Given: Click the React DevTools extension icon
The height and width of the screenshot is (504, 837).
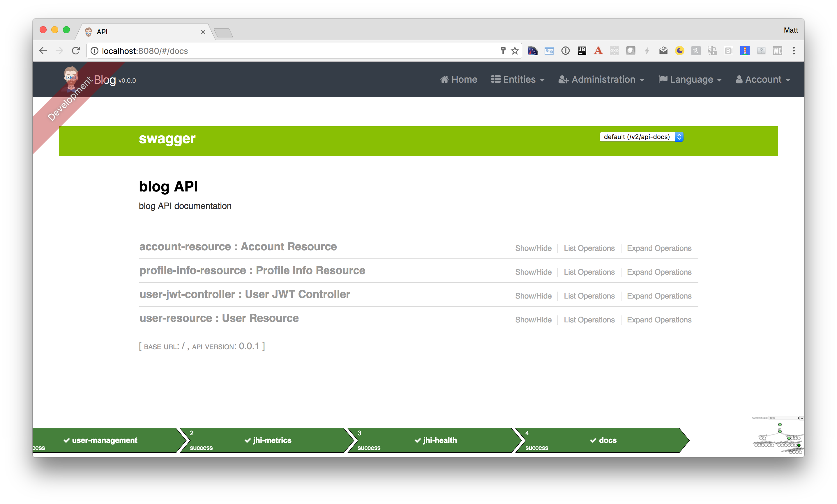Looking at the screenshot, I should [614, 51].
